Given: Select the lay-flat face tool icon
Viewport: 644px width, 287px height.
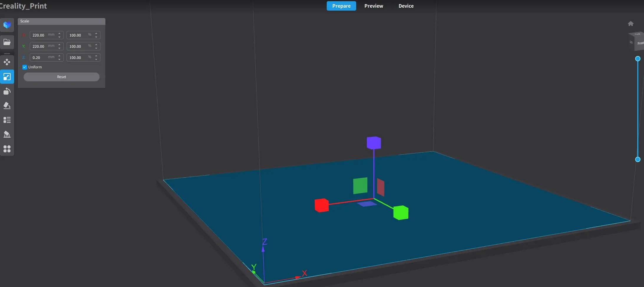Looking at the screenshot, I should 7,105.
